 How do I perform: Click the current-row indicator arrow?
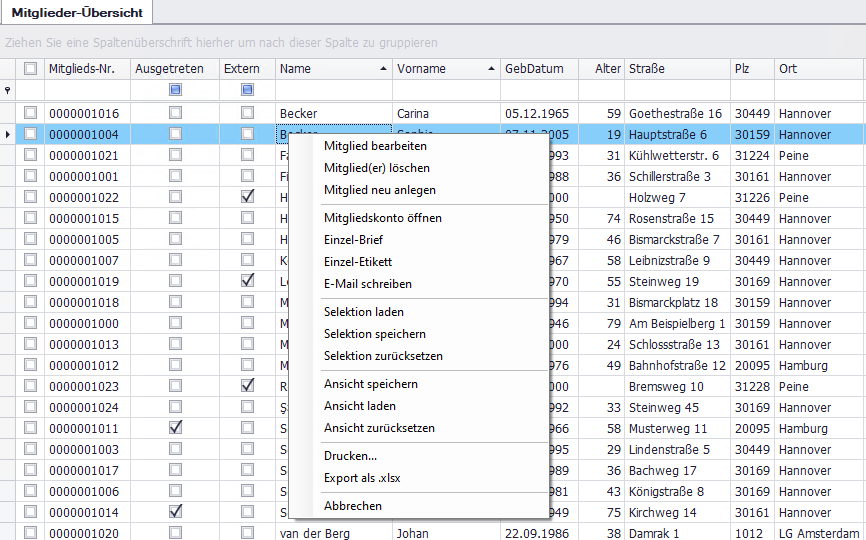pyautogui.click(x=8, y=134)
